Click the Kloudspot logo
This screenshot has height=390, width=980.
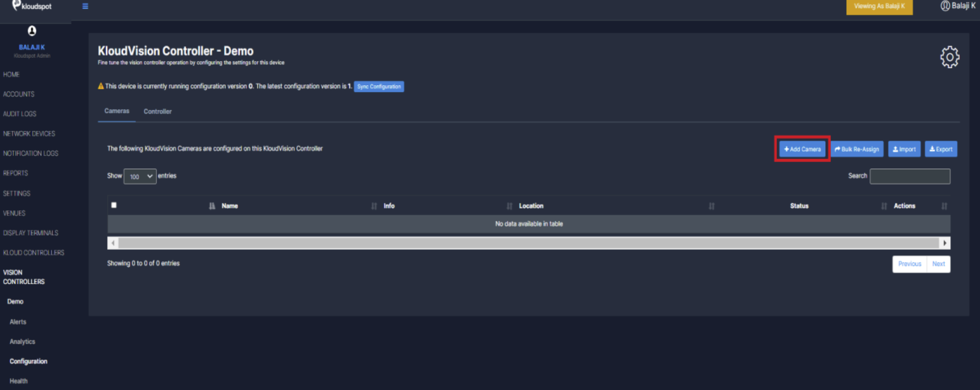tap(32, 6)
